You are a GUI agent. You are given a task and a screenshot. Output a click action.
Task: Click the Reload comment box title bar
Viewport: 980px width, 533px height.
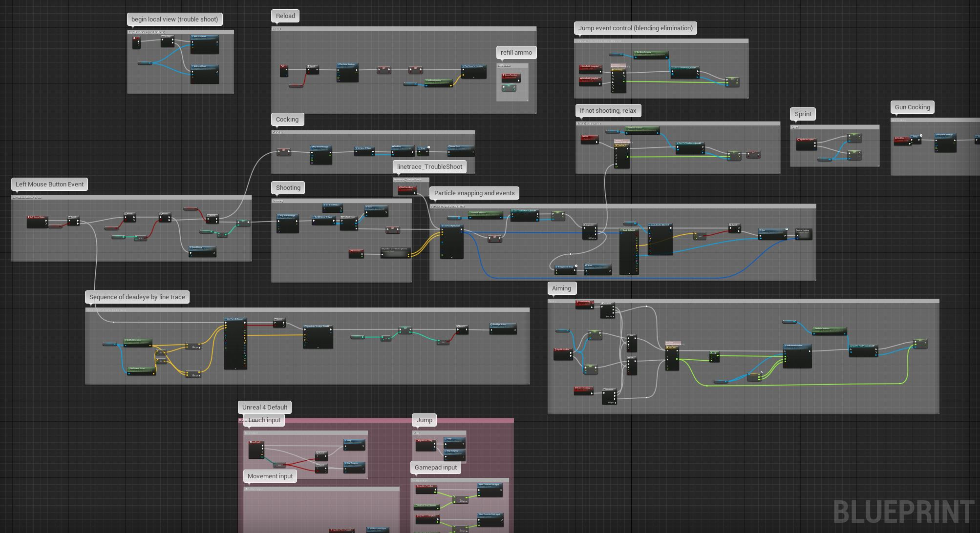click(x=404, y=29)
